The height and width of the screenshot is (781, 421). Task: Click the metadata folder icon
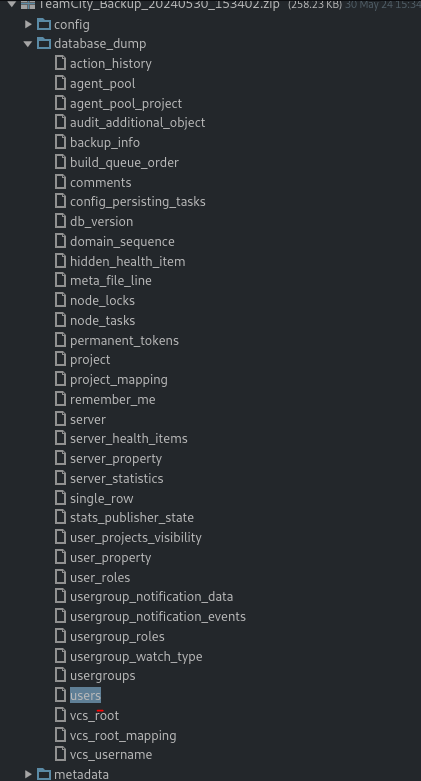point(44,774)
